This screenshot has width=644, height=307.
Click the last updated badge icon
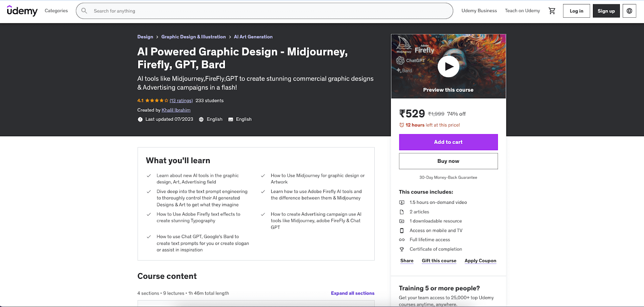tap(140, 119)
